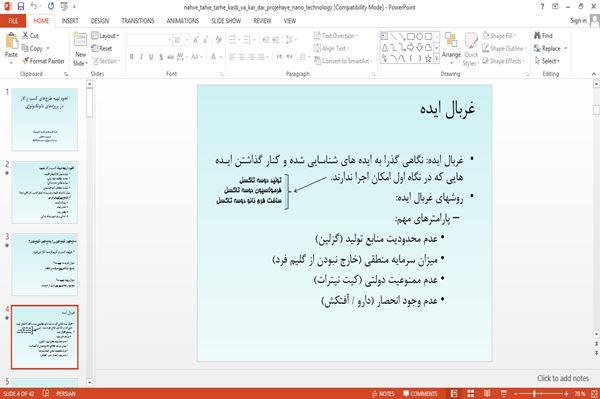Open the Select dropdown
The width and height of the screenshot is (600, 399).
(547, 61)
